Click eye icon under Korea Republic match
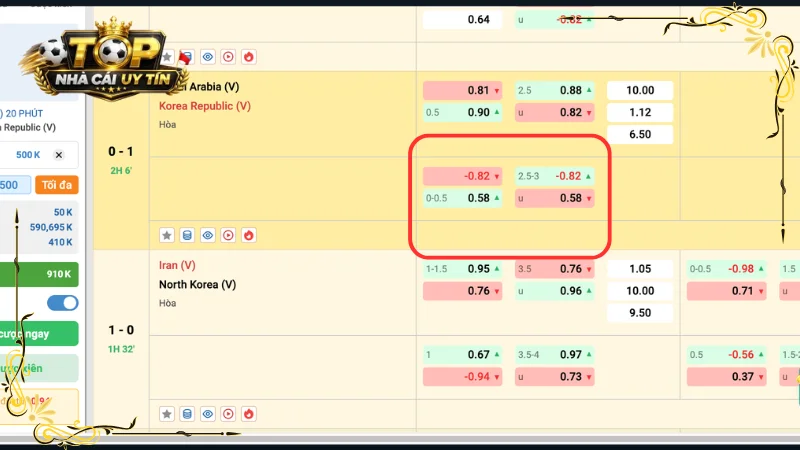Viewport: 800px width, 450px height. tap(208, 235)
